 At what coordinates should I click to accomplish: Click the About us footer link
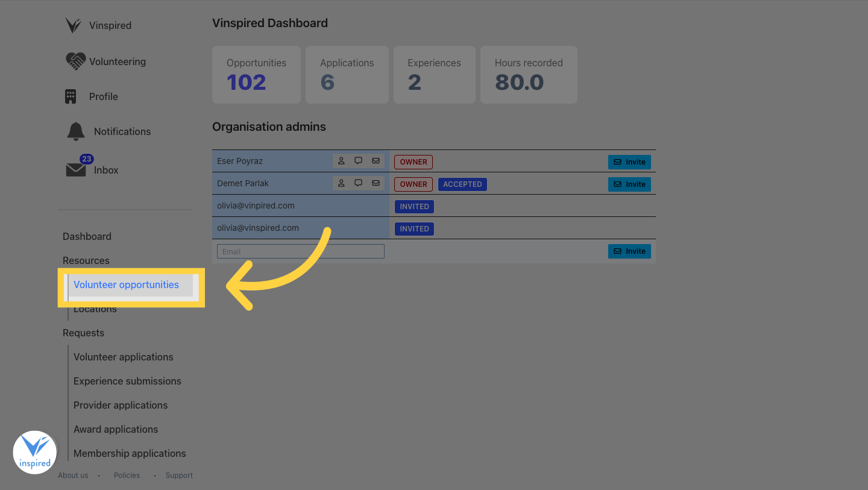[x=73, y=476]
